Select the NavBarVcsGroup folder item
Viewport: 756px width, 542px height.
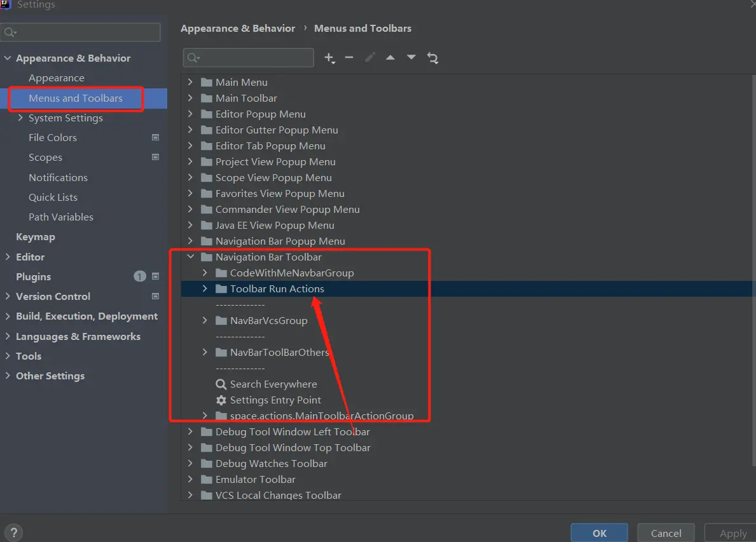point(268,320)
